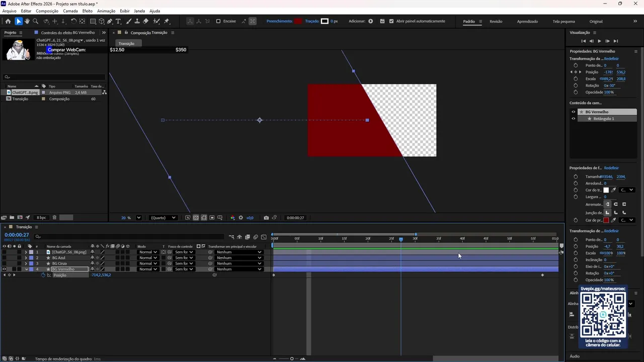
Task: Click the eyedropper next to fill color
Action: [x=613, y=220]
